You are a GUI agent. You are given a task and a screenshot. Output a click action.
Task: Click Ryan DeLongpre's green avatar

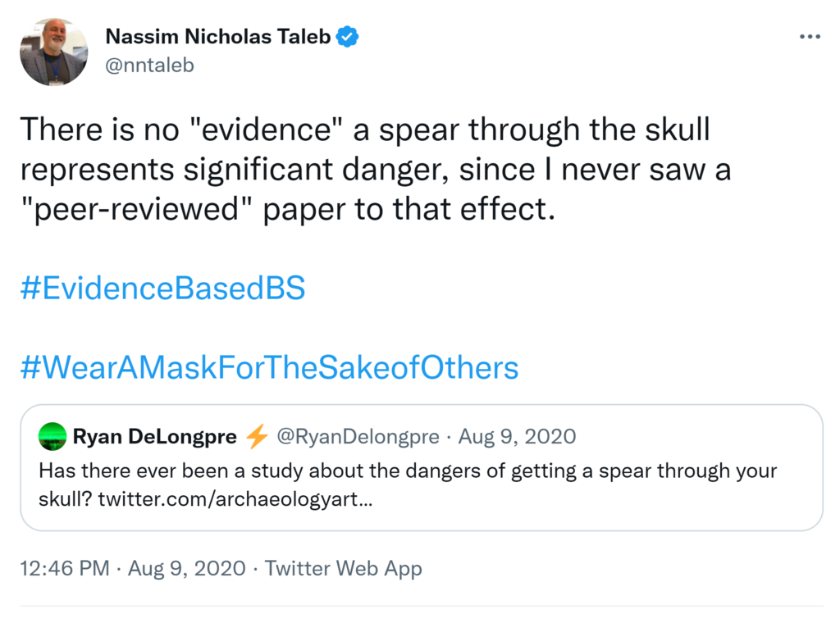coord(52,437)
